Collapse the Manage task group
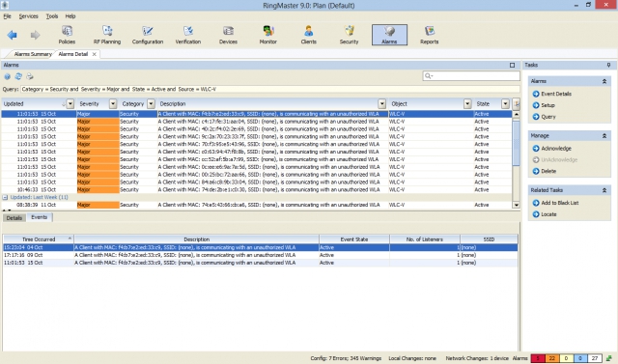The image size is (618, 364). coord(604,135)
